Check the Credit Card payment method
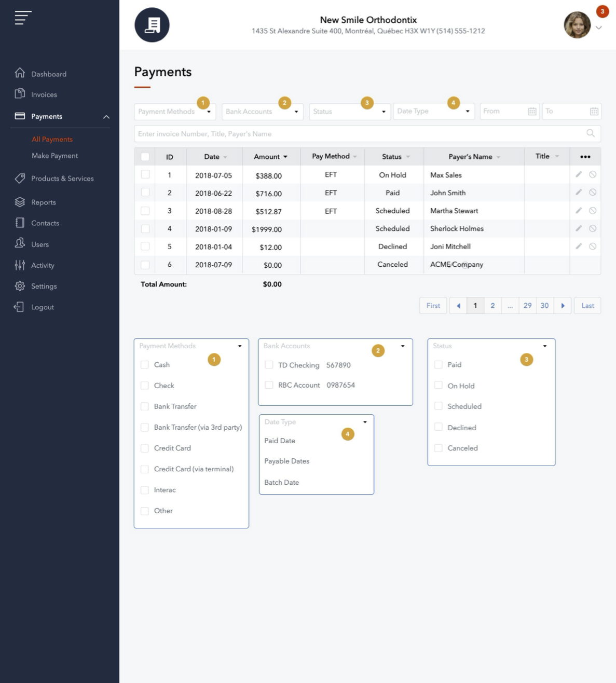This screenshot has width=616, height=683. pyautogui.click(x=145, y=448)
